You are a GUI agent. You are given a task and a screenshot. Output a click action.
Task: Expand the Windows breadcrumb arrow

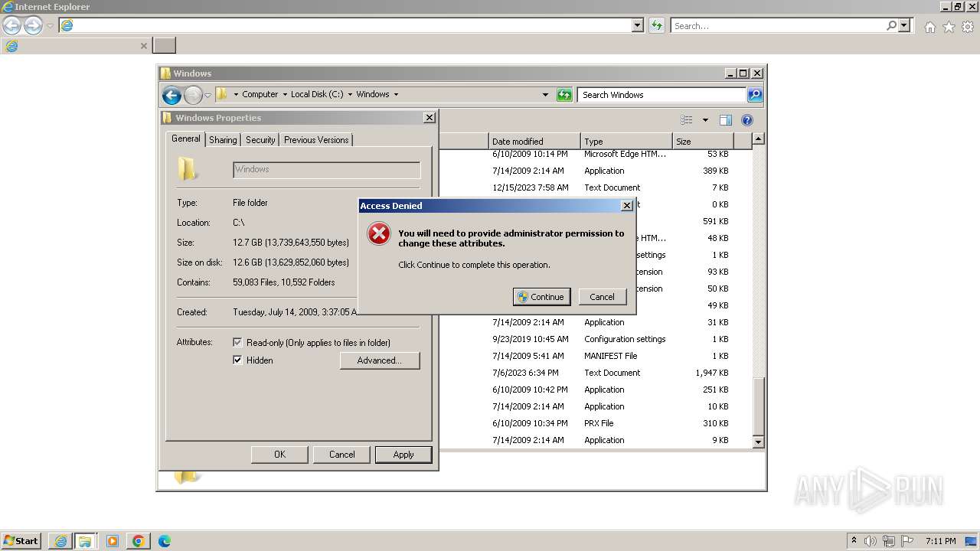tap(396, 95)
